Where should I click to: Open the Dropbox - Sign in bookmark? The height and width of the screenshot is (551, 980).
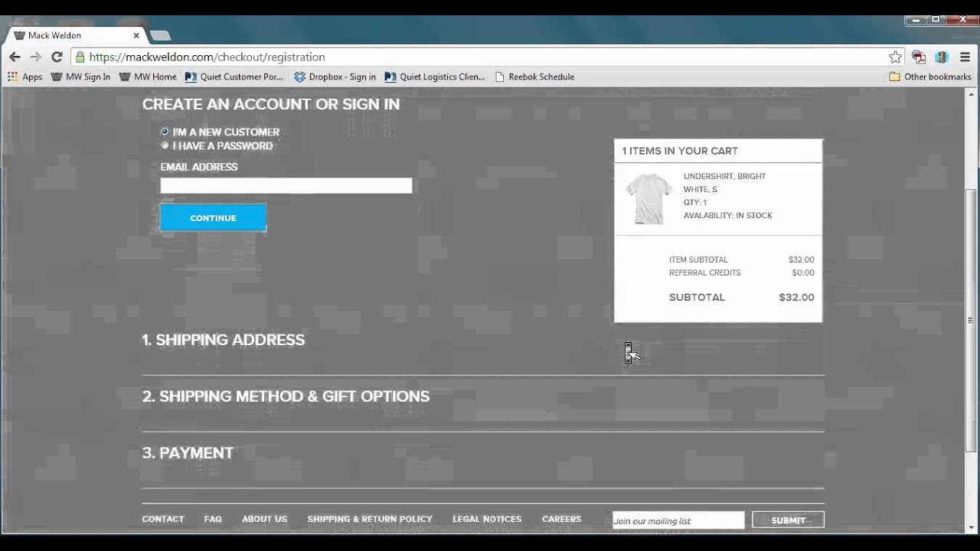335,77
